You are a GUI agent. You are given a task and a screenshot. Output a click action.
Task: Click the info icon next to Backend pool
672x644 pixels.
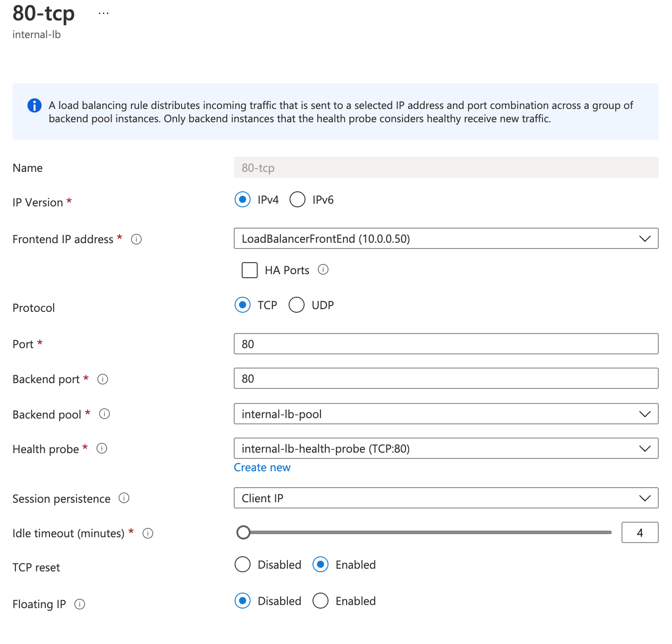104,414
